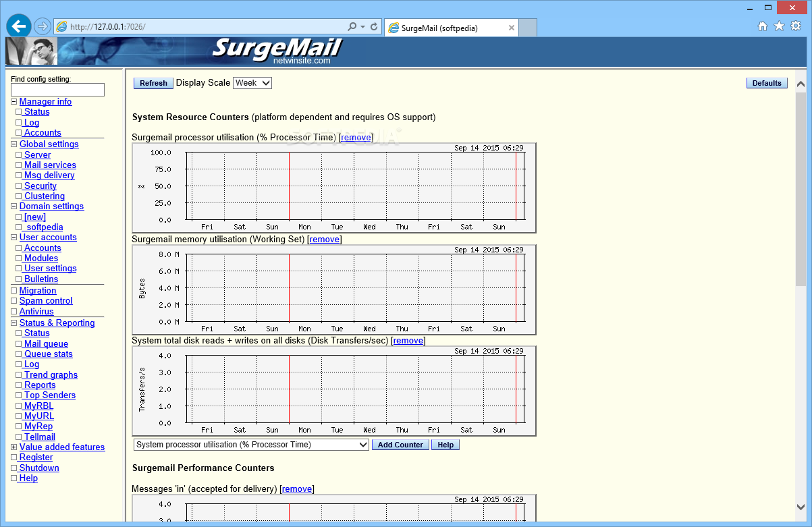Viewport: 812px width, 527px height.
Task: Open the User settings link
Action: [x=51, y=269]
